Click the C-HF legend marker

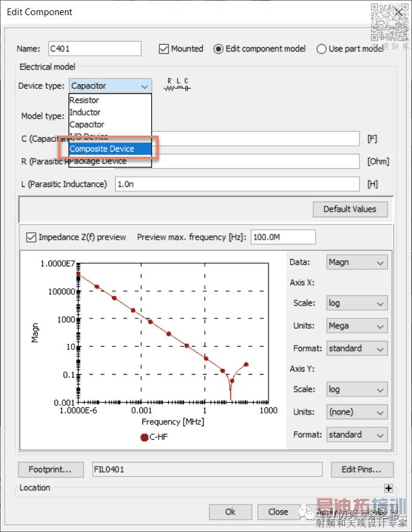(x=144, y=438)
